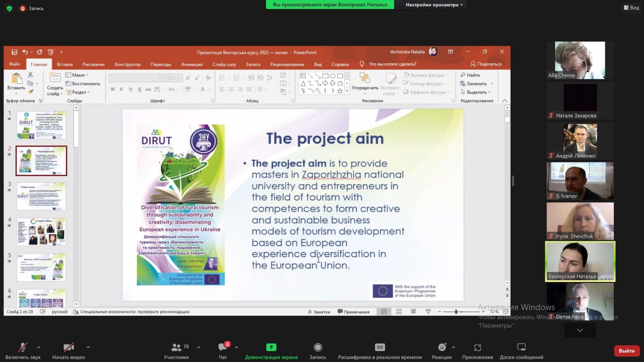Image resolution: width=644 pixels, height=362 pixels.
Task: Unmute microphone with Включить звук
Action: pos(23,348)
